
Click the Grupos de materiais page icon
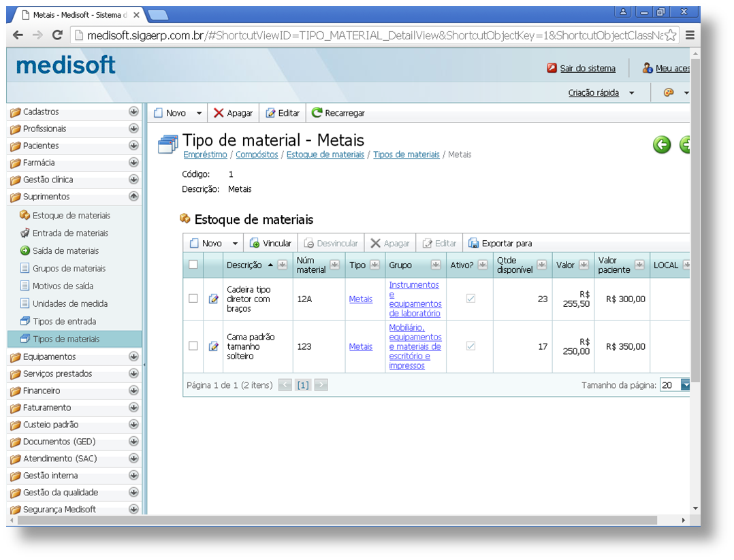coord(25,268)
